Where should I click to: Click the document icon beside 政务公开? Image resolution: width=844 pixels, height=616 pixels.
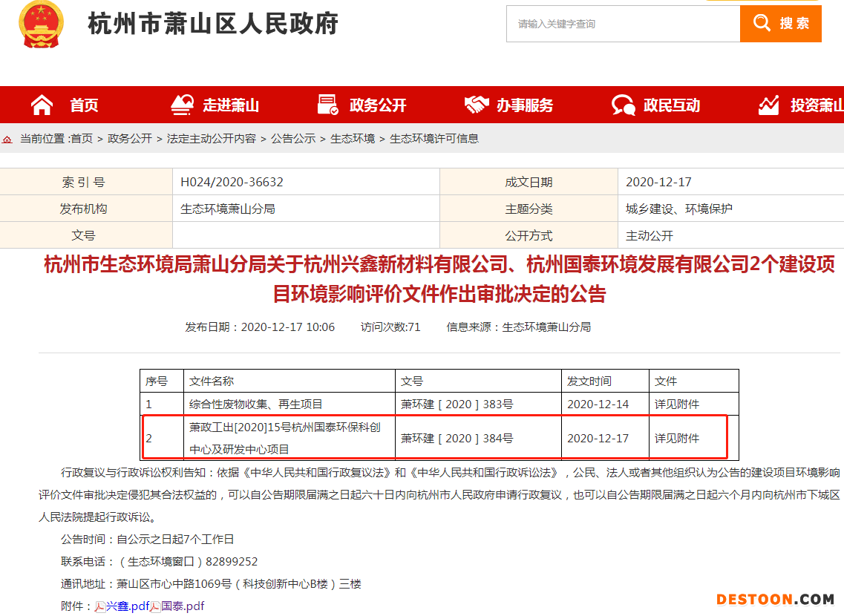tap(327, 105)
